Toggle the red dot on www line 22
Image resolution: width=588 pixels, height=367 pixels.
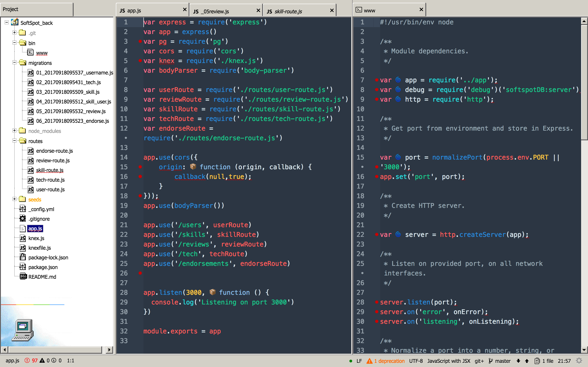377,234
